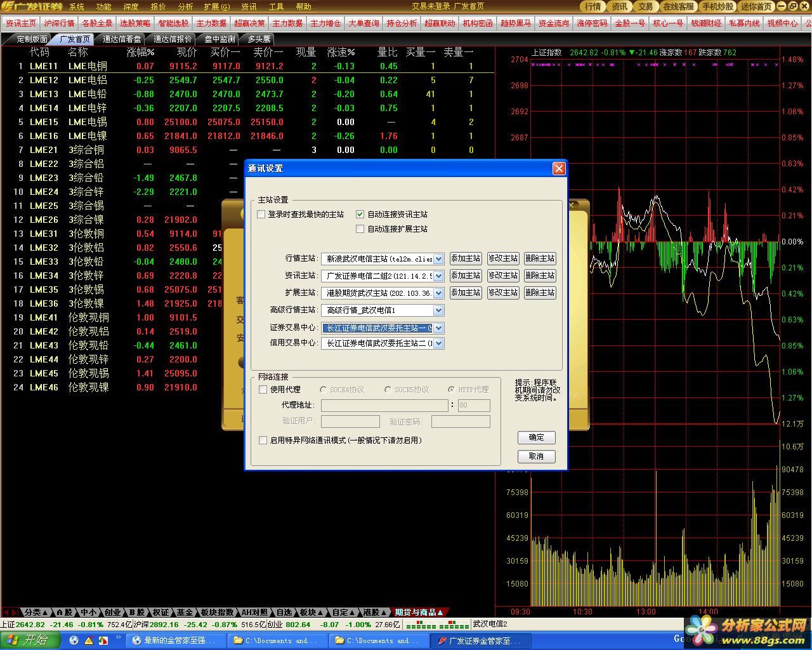Image resolution: width=812 pixels, height=650 pixels.
Task: Click the proxy port field showing 80
Action: click(x=473, y=405)
